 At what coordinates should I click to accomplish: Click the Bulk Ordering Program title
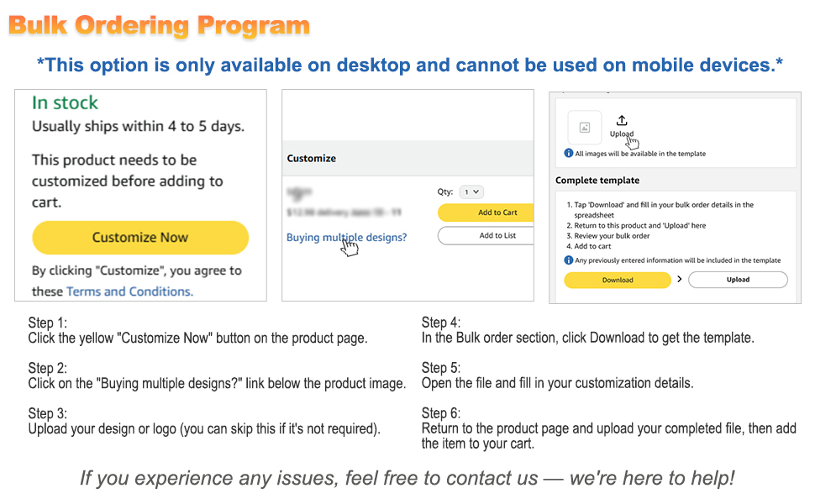click(159, 25)
